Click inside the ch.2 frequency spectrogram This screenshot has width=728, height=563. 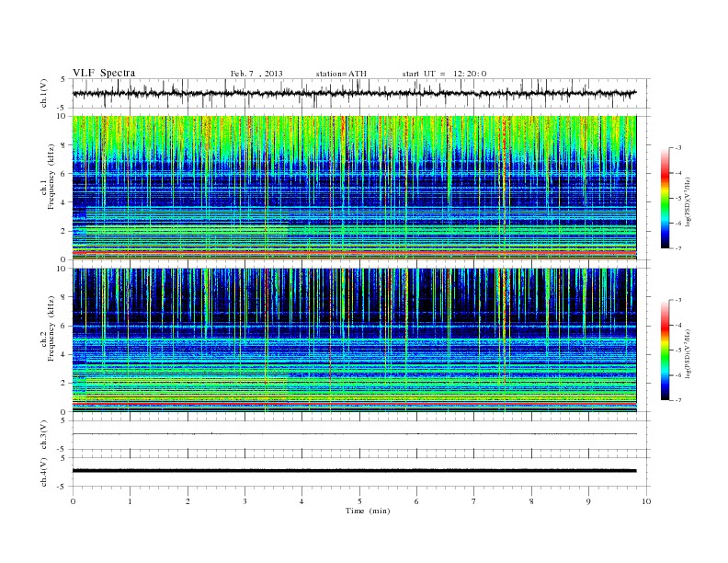pos(354,340)
